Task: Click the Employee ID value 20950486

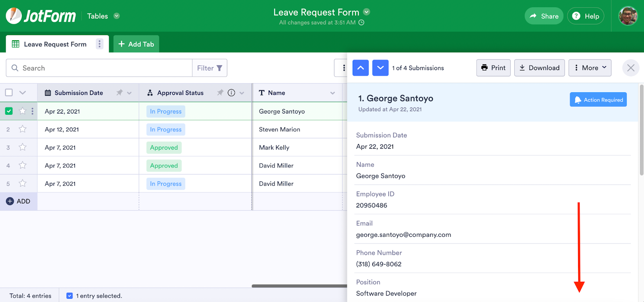Action: 372,205
